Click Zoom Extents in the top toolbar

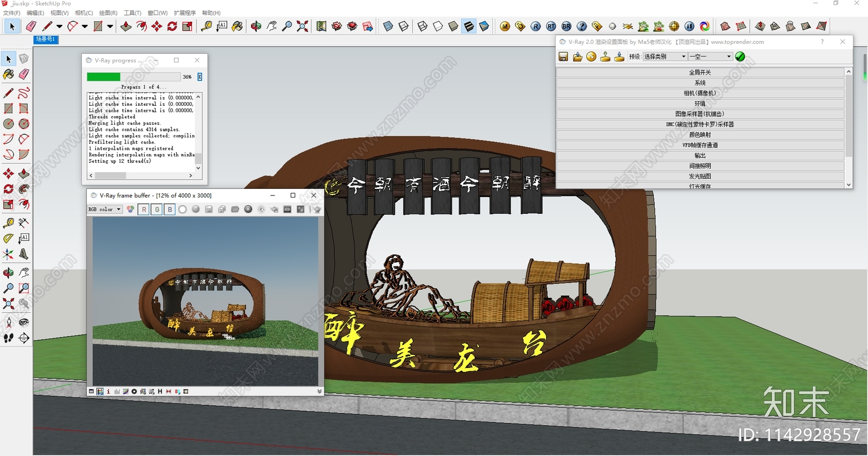pyautogui.click(x=302, y=26)
